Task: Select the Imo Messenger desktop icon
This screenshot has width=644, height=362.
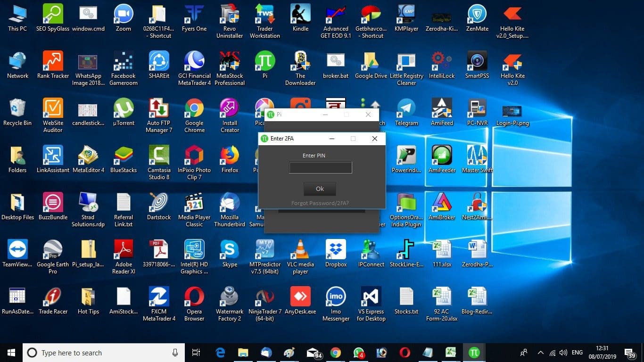Action: pos(336,304)
